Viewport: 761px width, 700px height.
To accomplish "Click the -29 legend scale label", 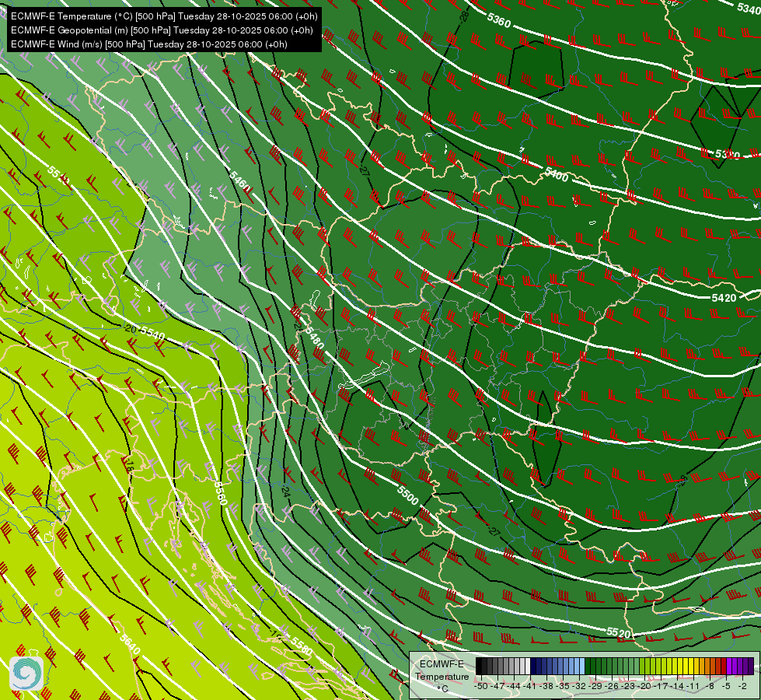I will (595, 687).
